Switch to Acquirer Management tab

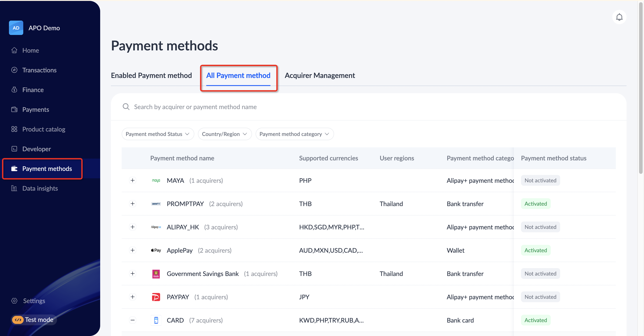pyautogui.click(x=320, y=75)
